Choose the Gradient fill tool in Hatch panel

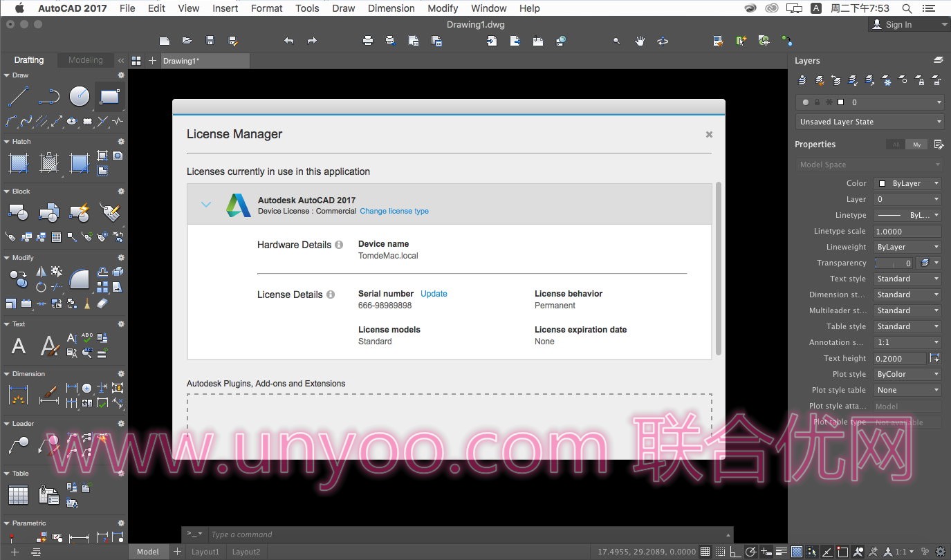(80, 163)
